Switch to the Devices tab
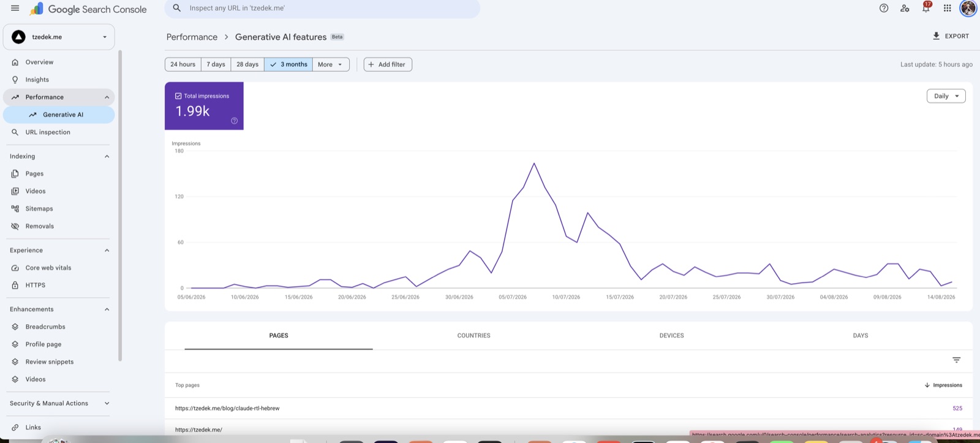Screen dimensions: 980x443 point(671,336)
